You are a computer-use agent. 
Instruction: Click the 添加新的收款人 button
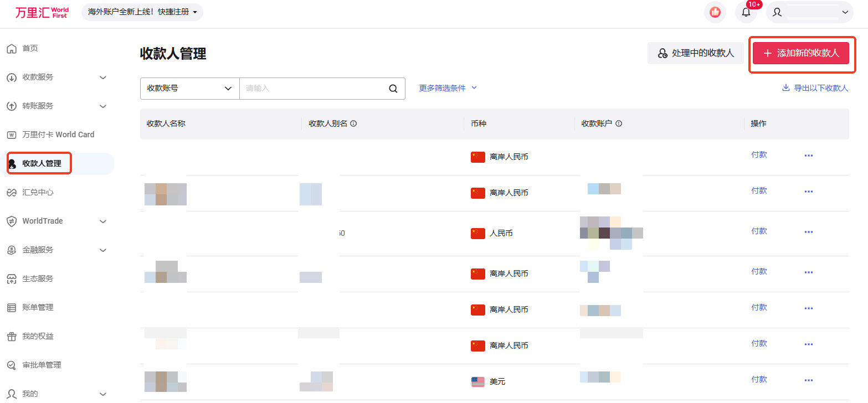tap(800, 53)
